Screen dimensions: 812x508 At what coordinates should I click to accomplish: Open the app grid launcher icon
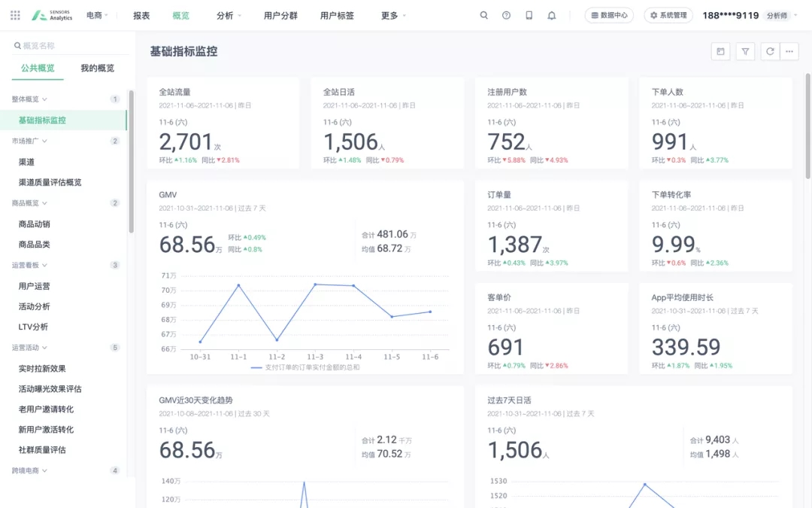[x=15, y=16]
